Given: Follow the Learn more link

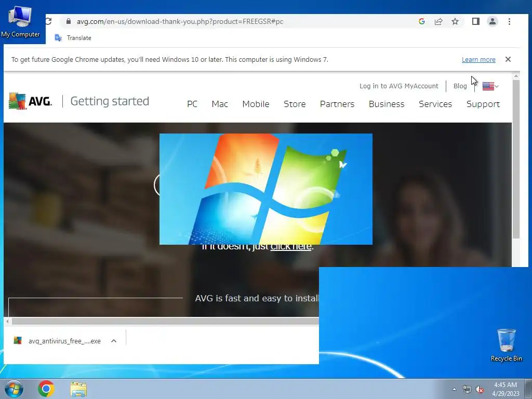Looking at the screenshot, I should coord(478,59).
